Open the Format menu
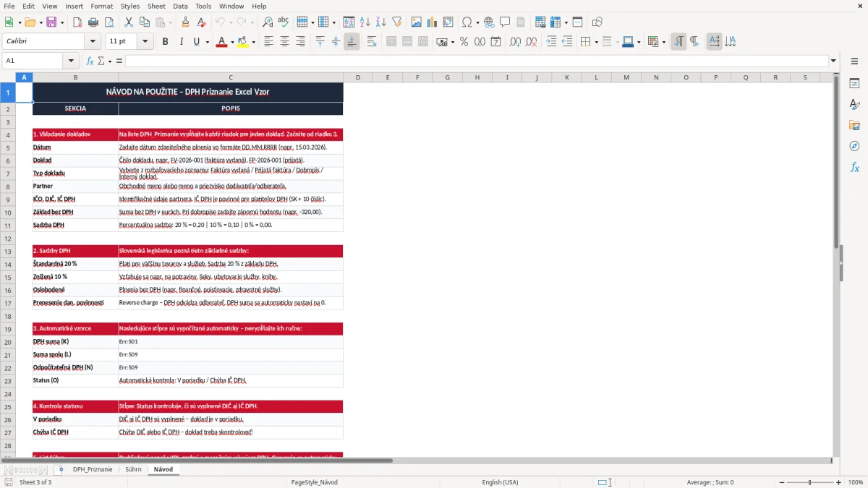868x488 pixels. (x=101, y=6)
